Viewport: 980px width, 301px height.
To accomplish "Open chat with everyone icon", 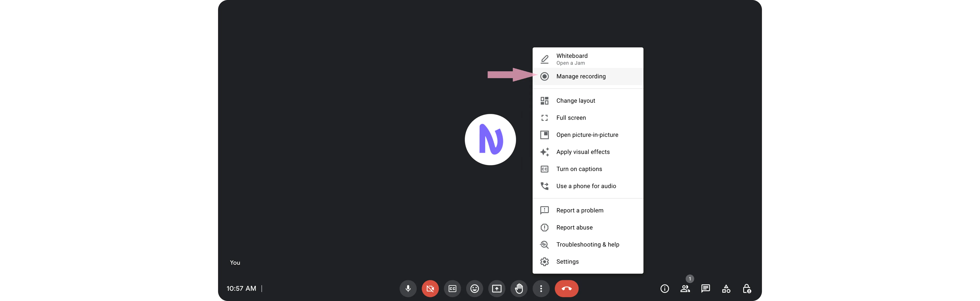I will pos(705,289).
